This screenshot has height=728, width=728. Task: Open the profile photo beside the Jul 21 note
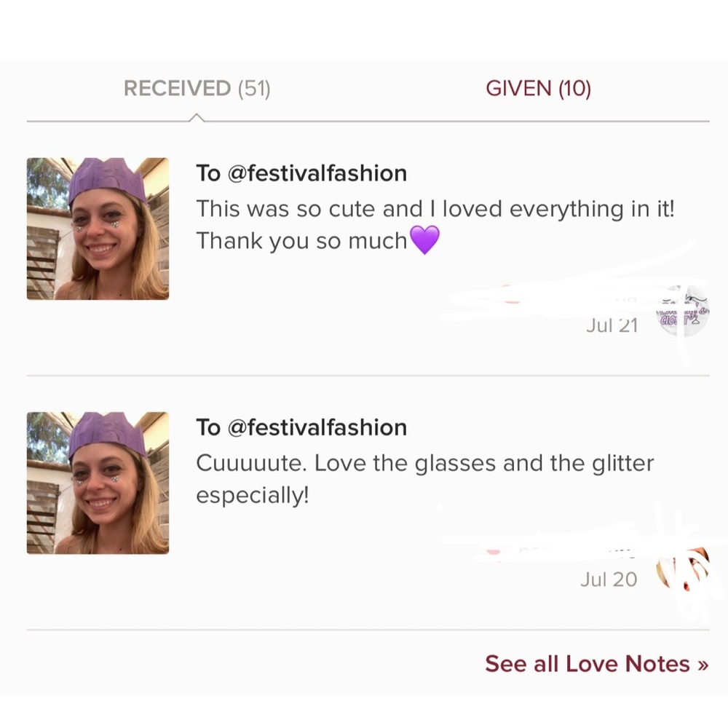98,229
